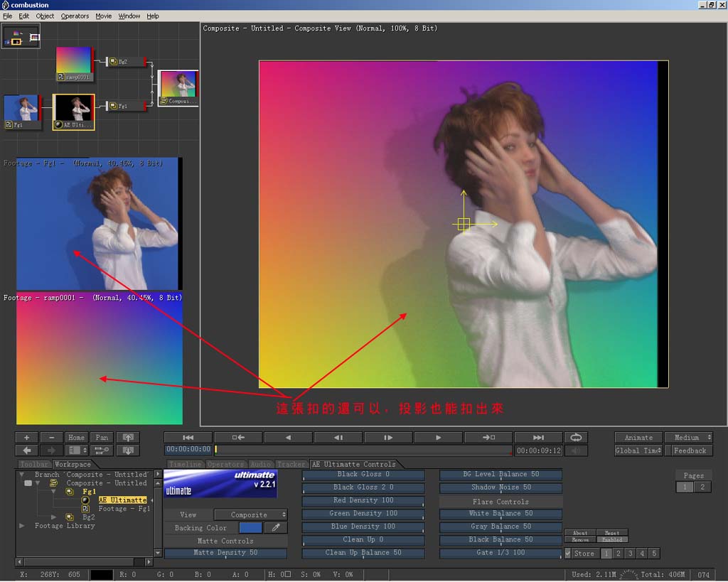The height and width of the screenshot is (582, 728).
Task: Toggle the Animate button
Action: click(638, 438)
